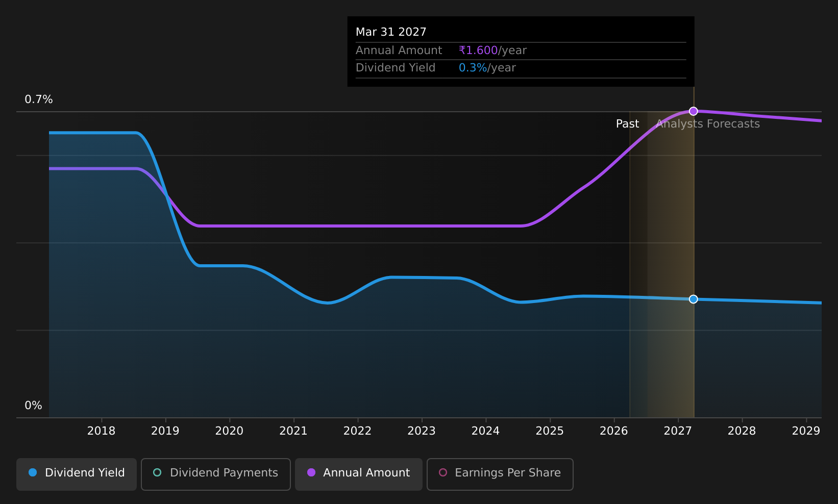The width and height of the screenshot is (838, 504).
Task: Click the ₹1.600/year annual amount value
Action: pos(492,51)
